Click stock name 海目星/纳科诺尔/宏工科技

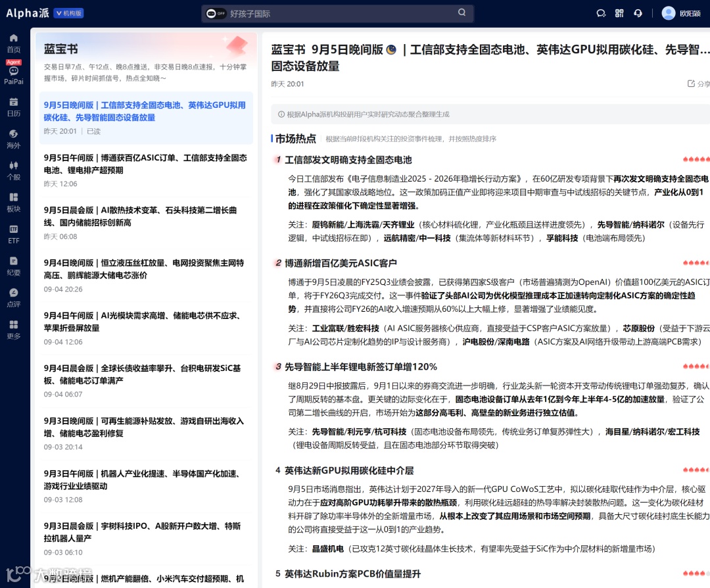653,431
